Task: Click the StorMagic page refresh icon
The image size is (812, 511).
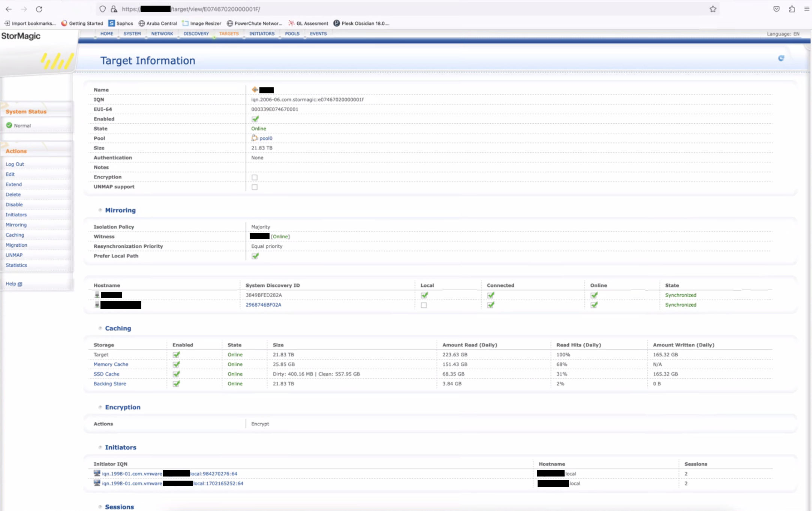Action: (x=781, y=58)
